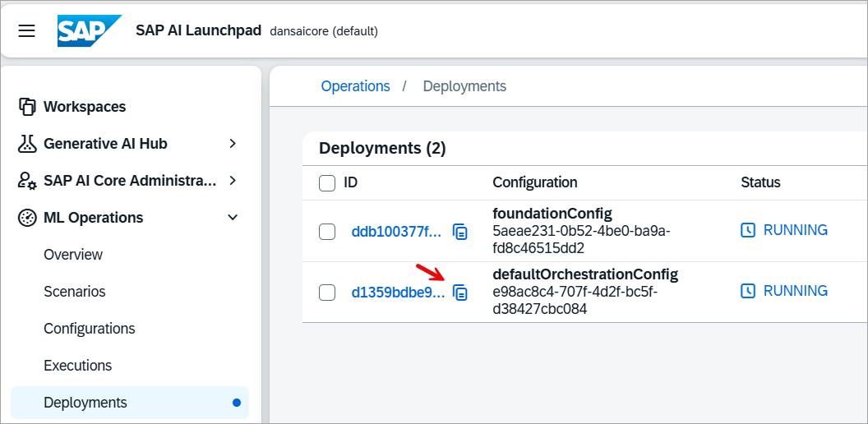Click the foundationConfig configuration name
Viewport: 868px width, 424px height.
(552, 213)
